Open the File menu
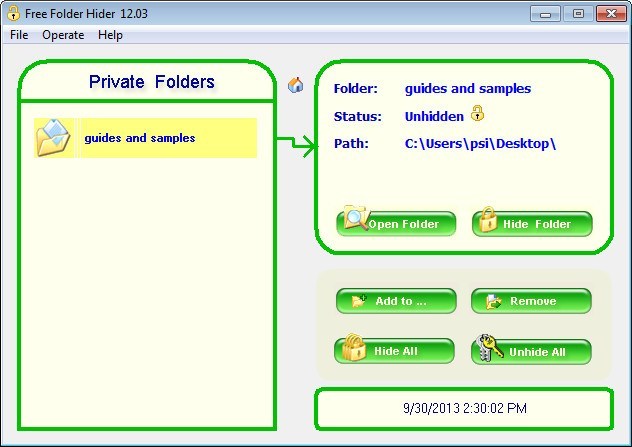632x447 pixels. click(x=19, y=35)
